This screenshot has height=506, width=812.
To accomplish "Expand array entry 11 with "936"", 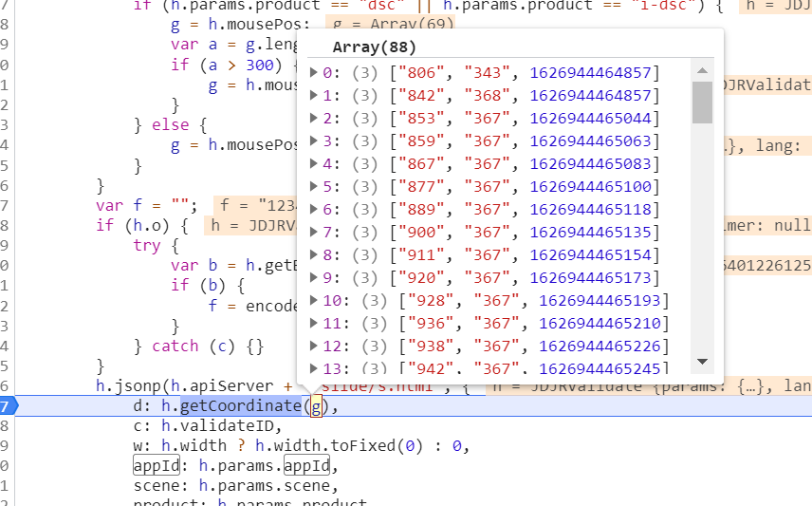I will 313,324.
